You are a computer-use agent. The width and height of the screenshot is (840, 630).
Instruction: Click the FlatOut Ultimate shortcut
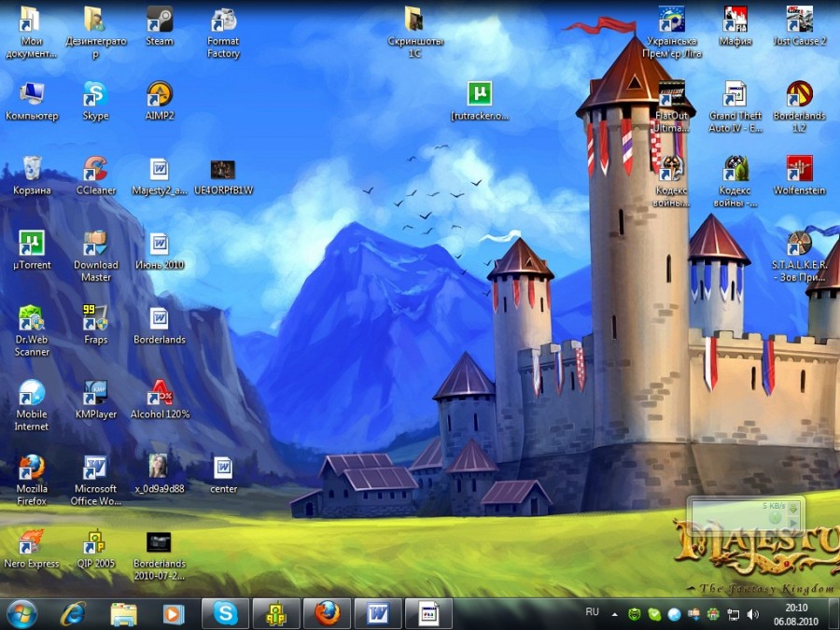pos(671,107)
